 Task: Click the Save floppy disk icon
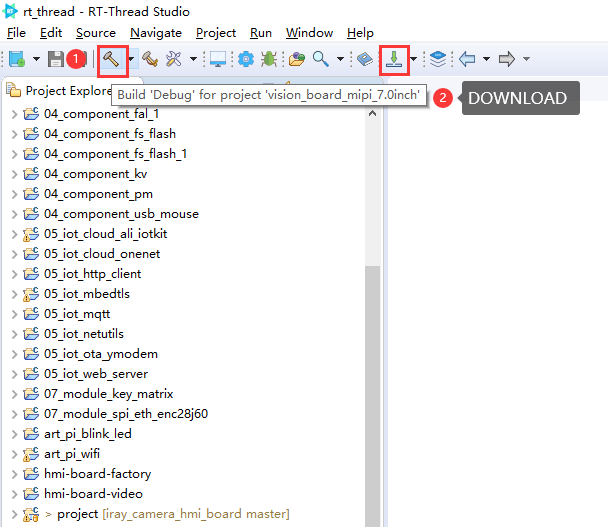[x=56, y=59]
